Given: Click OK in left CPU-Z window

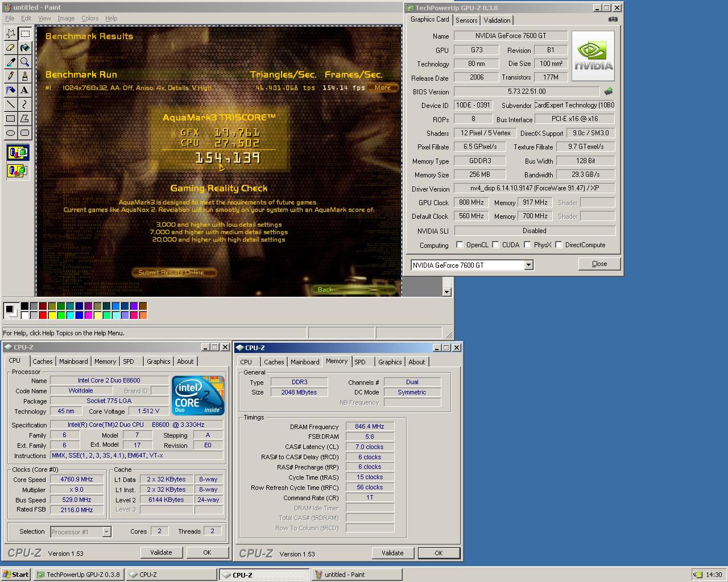Looking at the screenshot, I should [207, 552].
